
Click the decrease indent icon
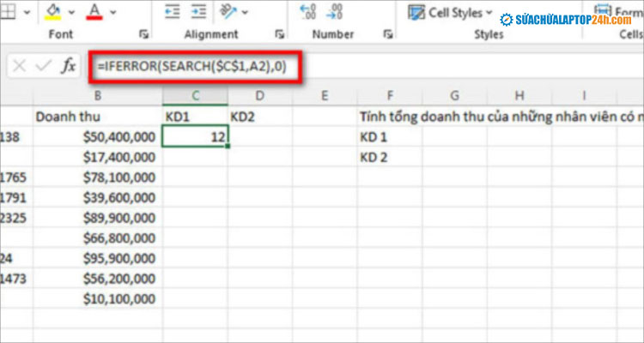pos(172,11)
